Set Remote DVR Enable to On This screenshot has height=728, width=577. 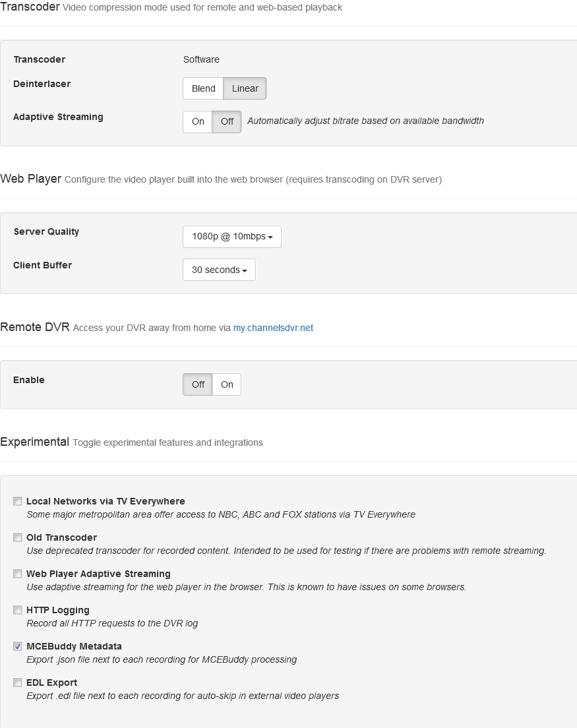tap(227, 384)
